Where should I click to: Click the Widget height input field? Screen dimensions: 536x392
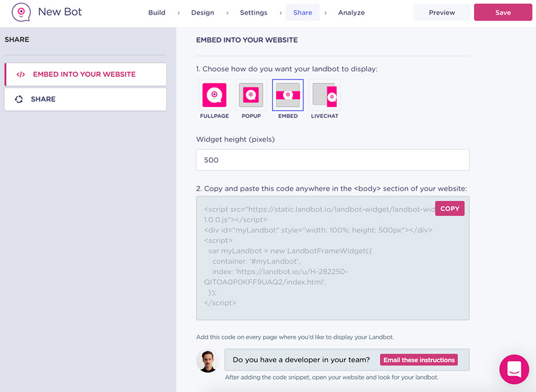pyautogui.click(x=333, y=160)
